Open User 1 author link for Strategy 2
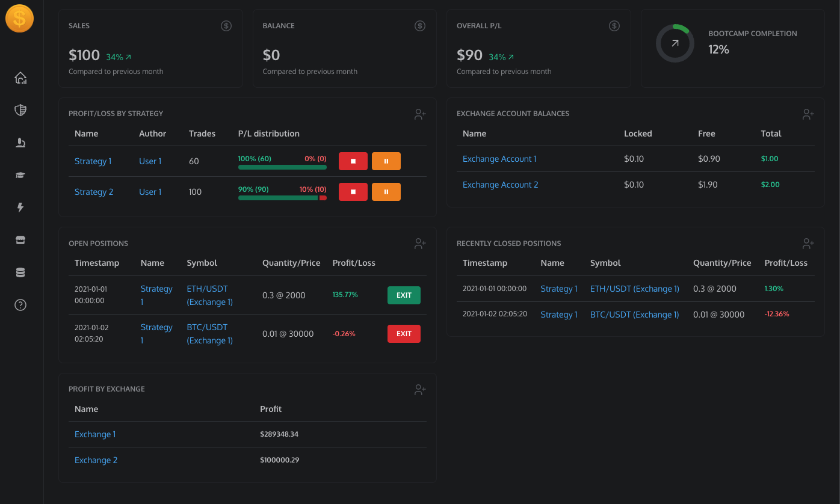This screenshot has width=840, height=504. pos(150,192)
